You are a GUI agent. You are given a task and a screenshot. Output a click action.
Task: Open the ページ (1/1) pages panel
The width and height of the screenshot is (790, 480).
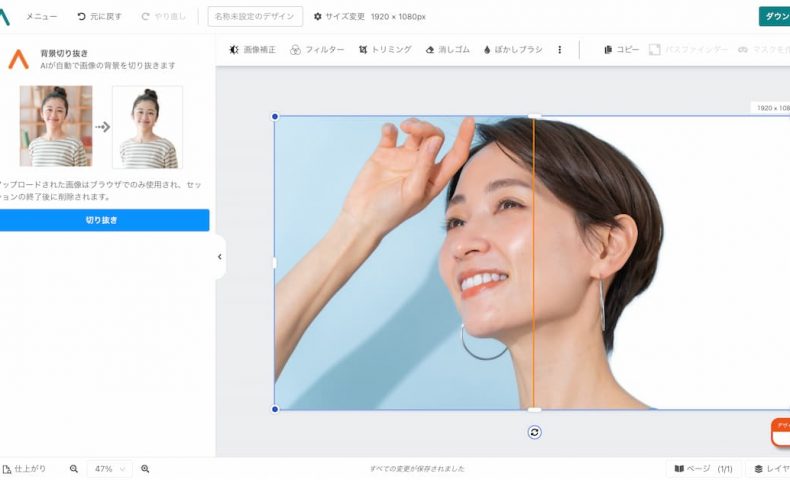coord(704,468)
